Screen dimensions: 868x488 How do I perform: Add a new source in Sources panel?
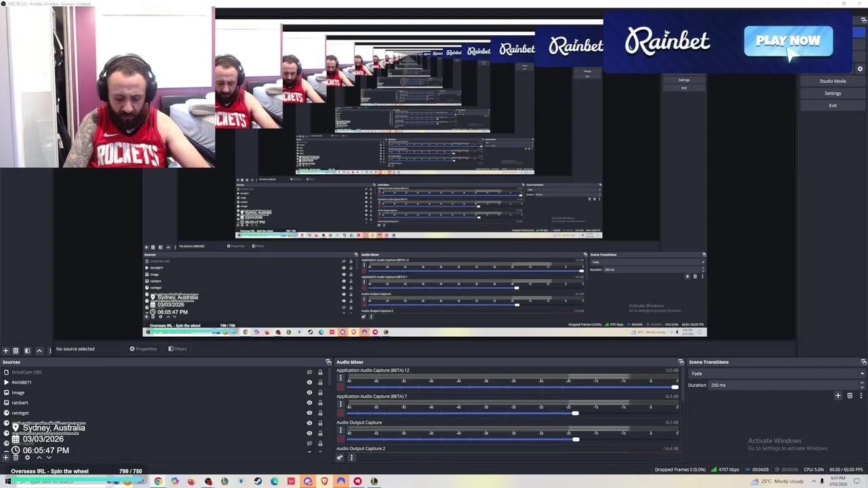(x=5, y=457)
